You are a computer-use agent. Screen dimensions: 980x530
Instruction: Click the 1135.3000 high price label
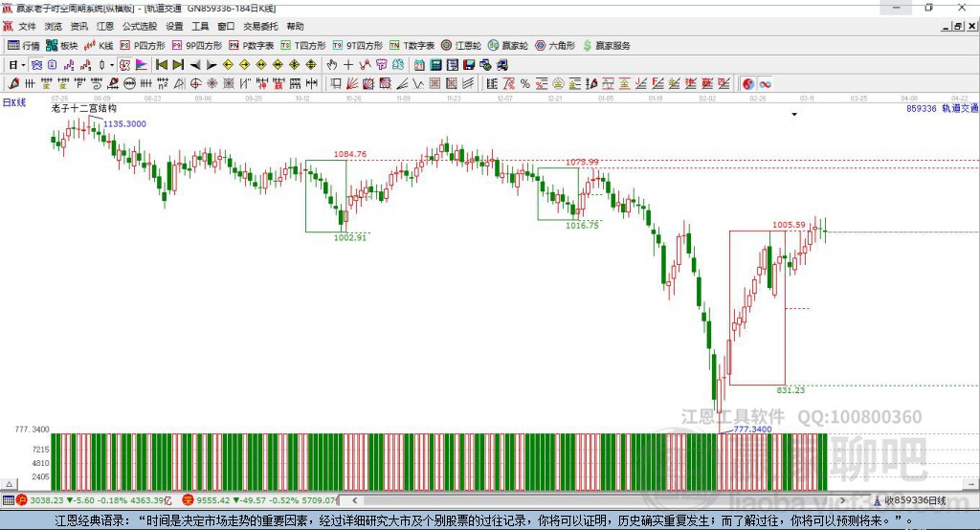tap(124, 123)
